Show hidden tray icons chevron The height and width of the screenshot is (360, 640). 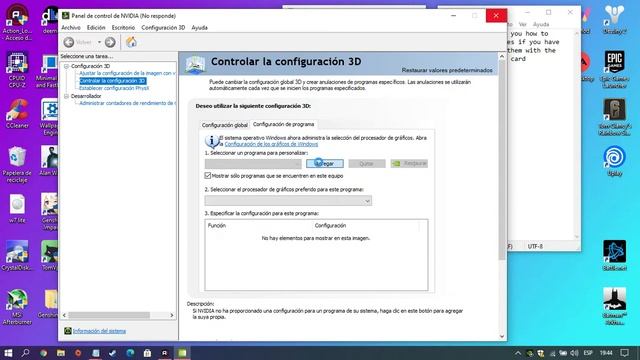[518, 353]
